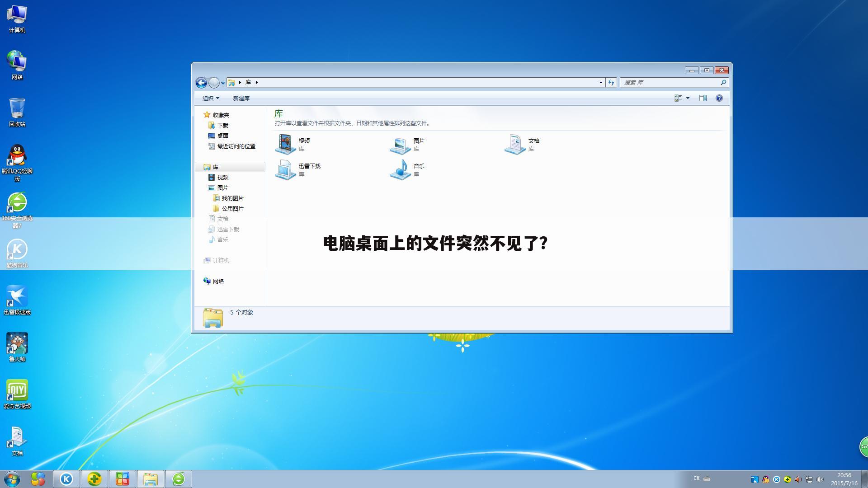
Task: Open 爱奇艺视频 desktop shortcut
Action: tap(17, 394)
